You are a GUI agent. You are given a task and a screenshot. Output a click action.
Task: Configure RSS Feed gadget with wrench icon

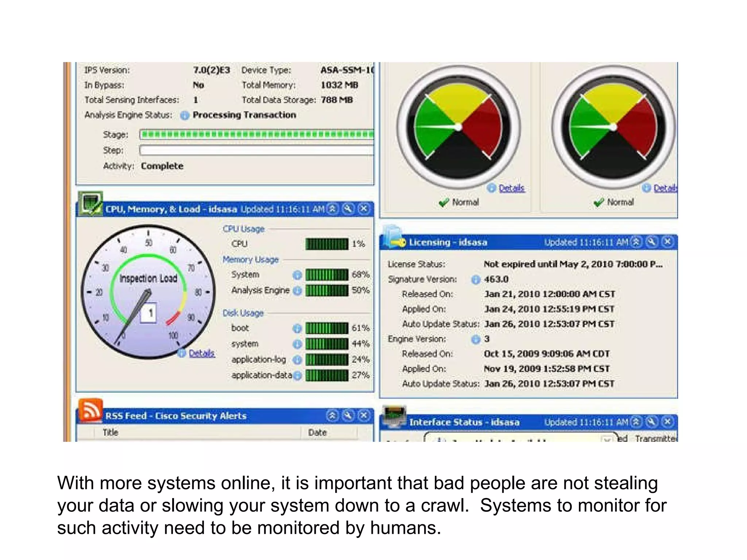[348, 416]
